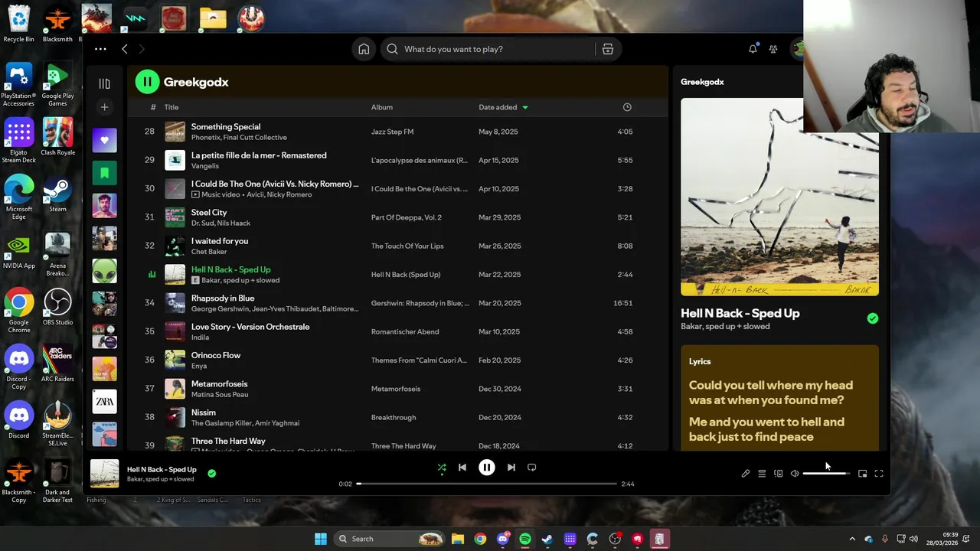Pause the Greekgodx playlist using header button

click(147, 82)
